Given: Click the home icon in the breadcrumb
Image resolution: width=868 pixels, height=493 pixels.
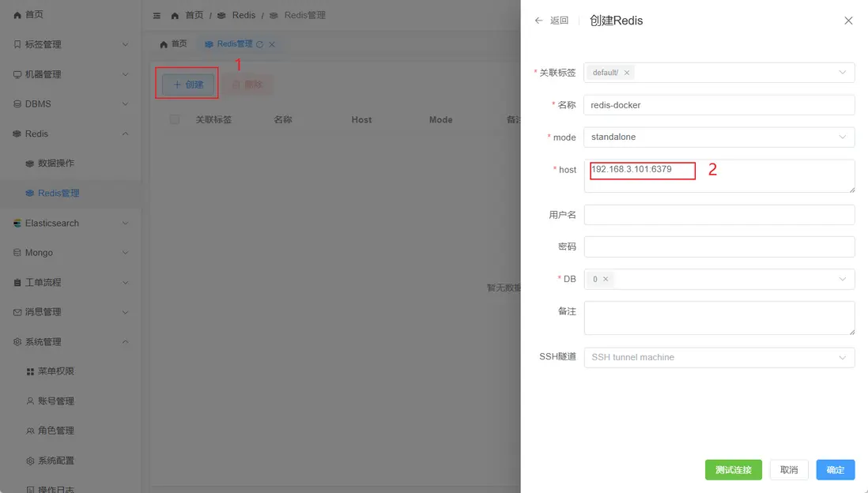Looking at the screenshot, I should coord(175,16).
